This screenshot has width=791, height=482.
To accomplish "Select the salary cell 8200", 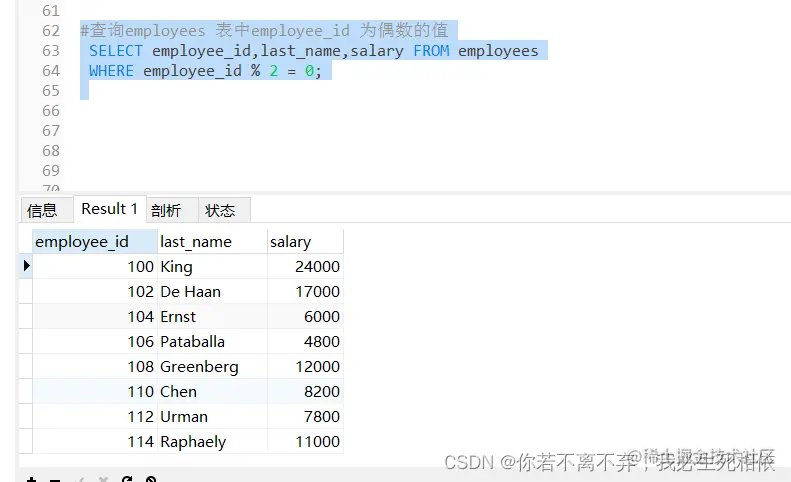I will tap(305, 391).
